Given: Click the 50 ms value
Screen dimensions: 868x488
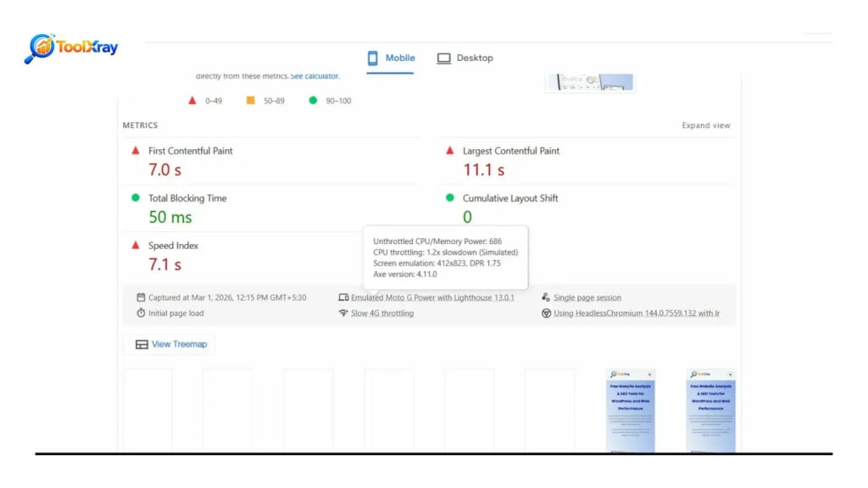Looking at the screenshot, I should pos(170,217).
